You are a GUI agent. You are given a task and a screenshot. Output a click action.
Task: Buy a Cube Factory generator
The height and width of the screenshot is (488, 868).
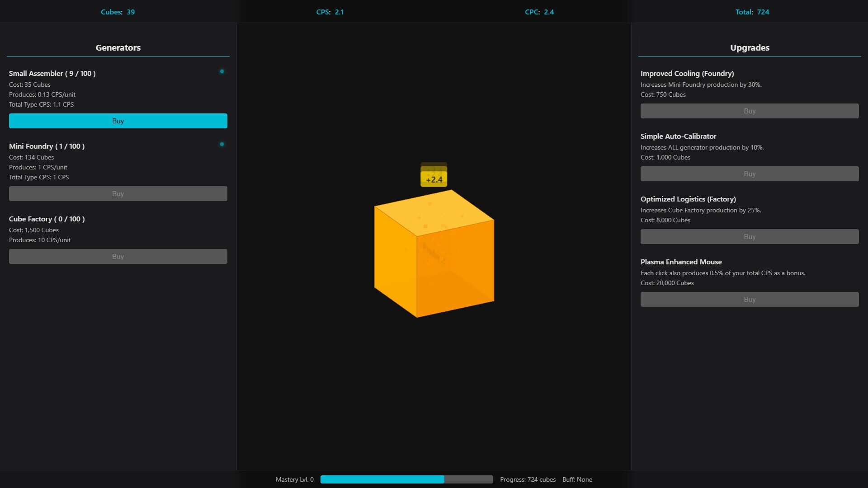118,256
